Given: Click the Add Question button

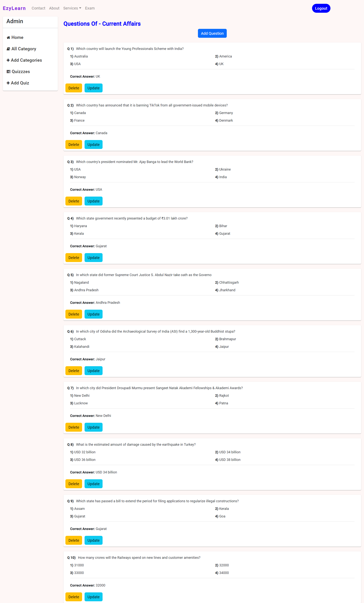Looking at the screenshot, I should click(212, 33).
